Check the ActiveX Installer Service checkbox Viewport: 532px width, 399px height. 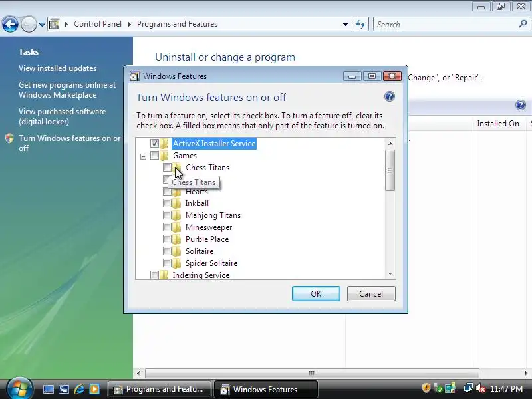(x=154, y=144)
